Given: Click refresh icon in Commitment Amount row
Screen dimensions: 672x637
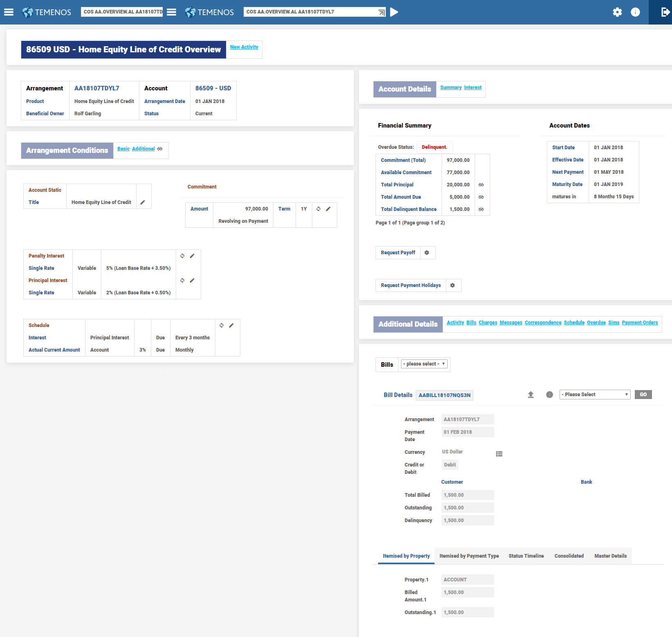Looking at the screenshot, I should 318,209.
